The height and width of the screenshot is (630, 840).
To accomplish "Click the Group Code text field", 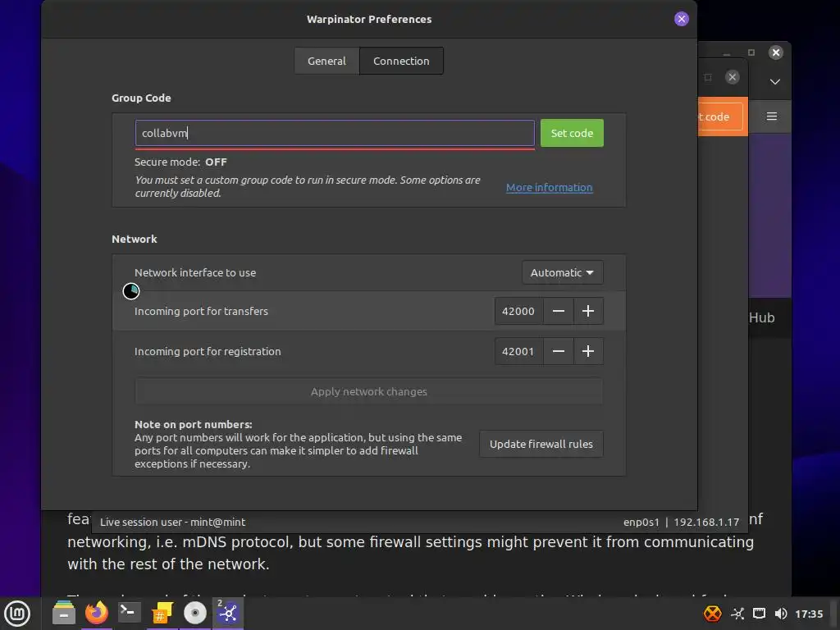I will tap(335, 133).
